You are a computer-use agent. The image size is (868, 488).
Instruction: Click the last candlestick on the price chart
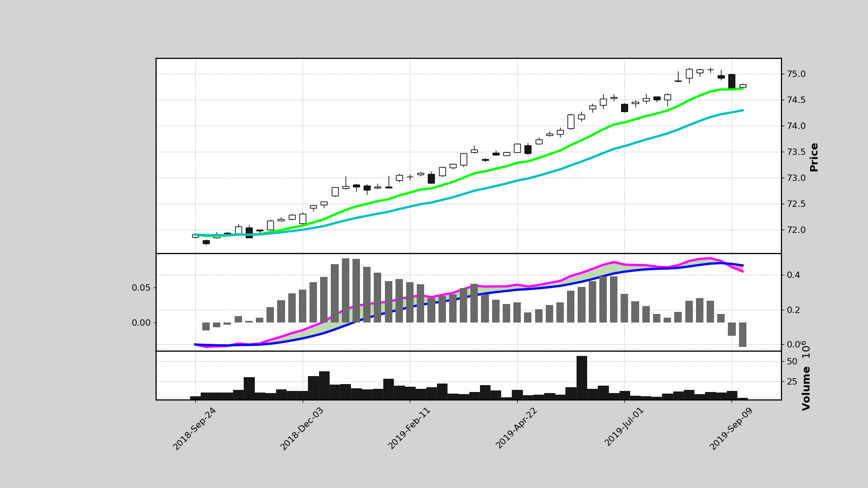(743, 85)
